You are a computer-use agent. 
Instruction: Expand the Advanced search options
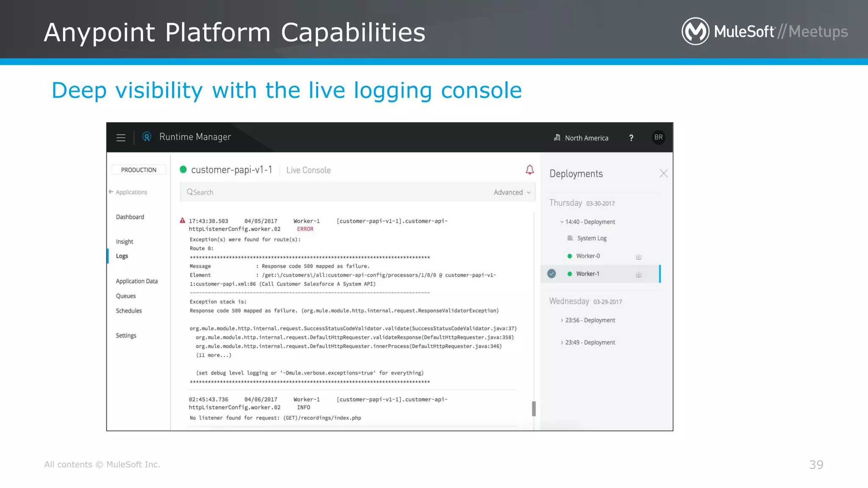[x=512, y=192]
